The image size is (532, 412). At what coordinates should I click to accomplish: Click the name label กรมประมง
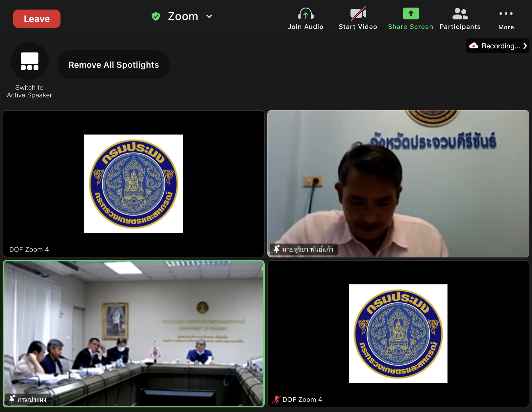[x=32, y=399]
